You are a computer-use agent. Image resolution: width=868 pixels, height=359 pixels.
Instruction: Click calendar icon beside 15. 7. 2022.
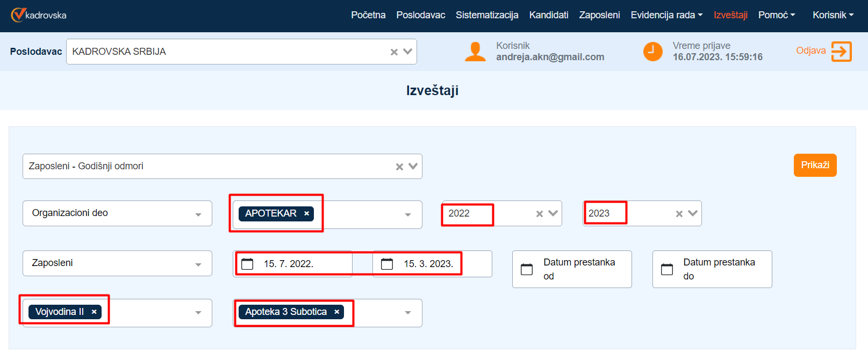point(247,264)
